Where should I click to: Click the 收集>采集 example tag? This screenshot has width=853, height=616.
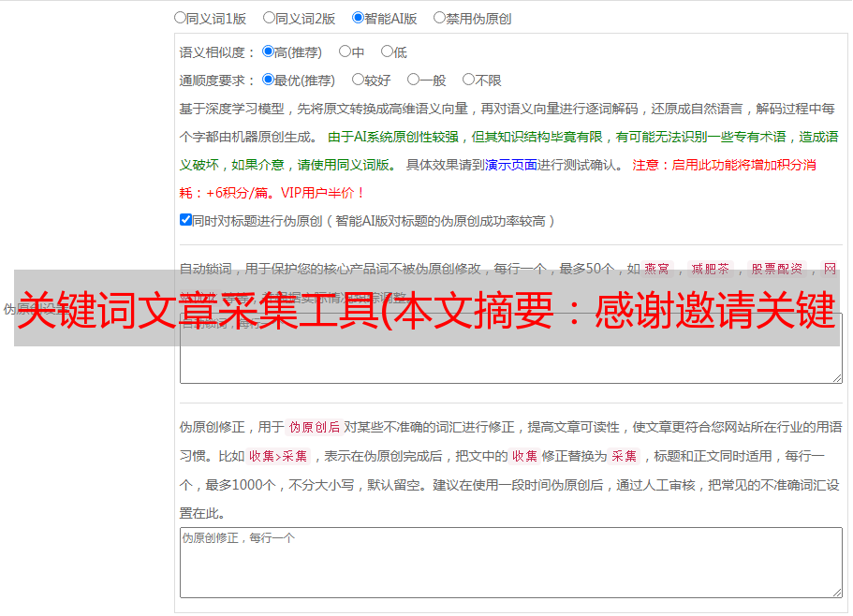pos(278,456)
